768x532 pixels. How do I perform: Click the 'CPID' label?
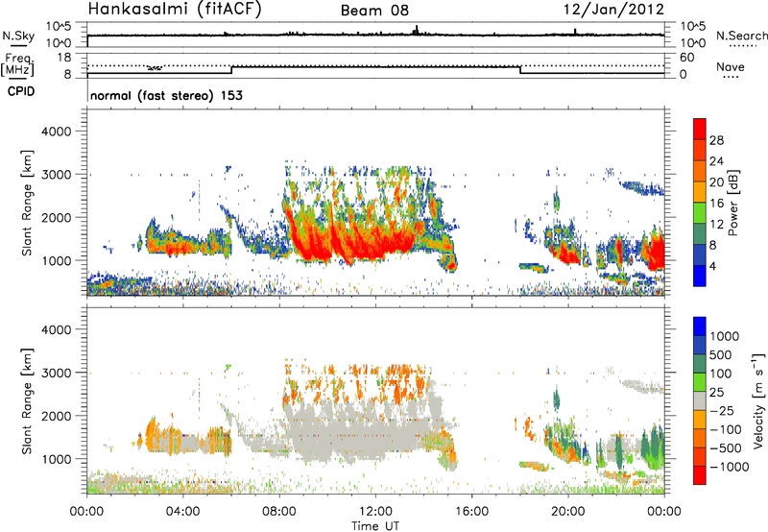pyautogui.click(x=21, y=91)
